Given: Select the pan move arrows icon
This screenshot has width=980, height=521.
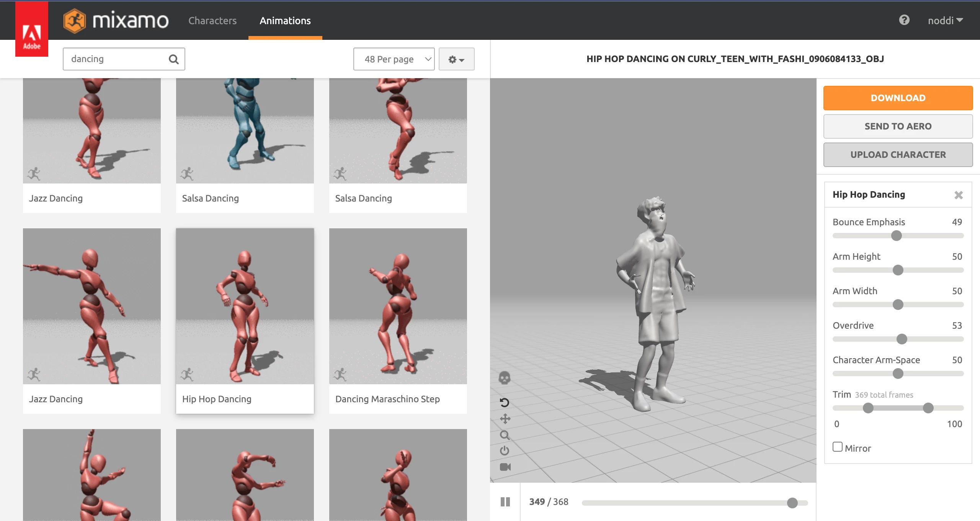Looking at the screenshot, I should (x=505, y=419).
